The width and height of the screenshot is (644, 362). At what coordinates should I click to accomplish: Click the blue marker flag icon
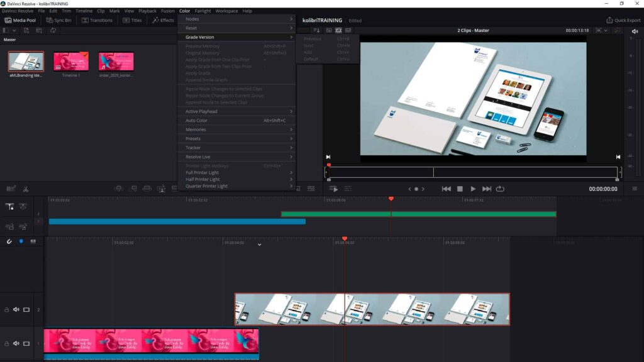21,241
